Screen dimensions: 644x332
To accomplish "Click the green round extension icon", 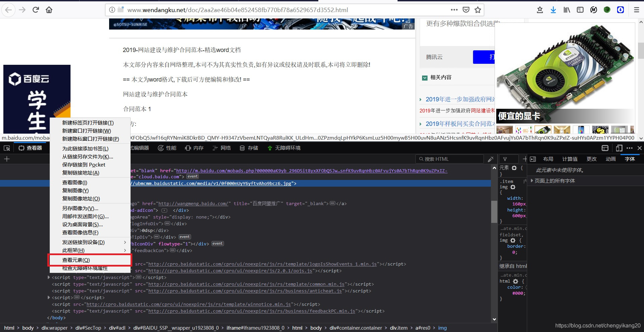I will coord(607,10).
